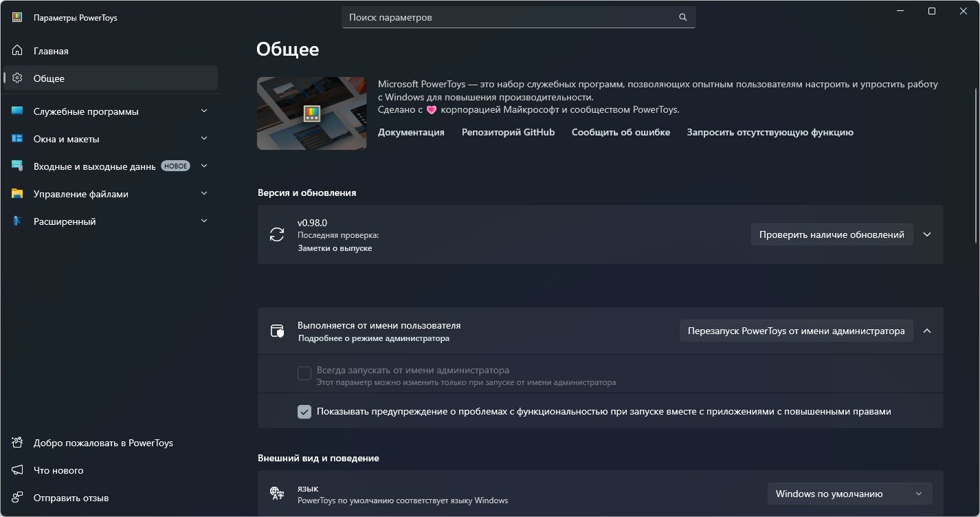Open the Репозиторий GitHub link
Image resolution: width=980 pixels, height=517 pixels.
508,132
